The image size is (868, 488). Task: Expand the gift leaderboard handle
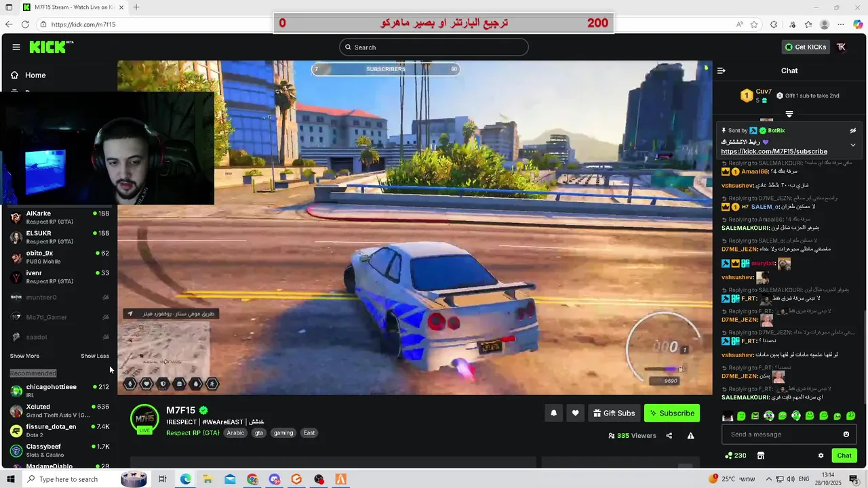[x=789, y=114]
